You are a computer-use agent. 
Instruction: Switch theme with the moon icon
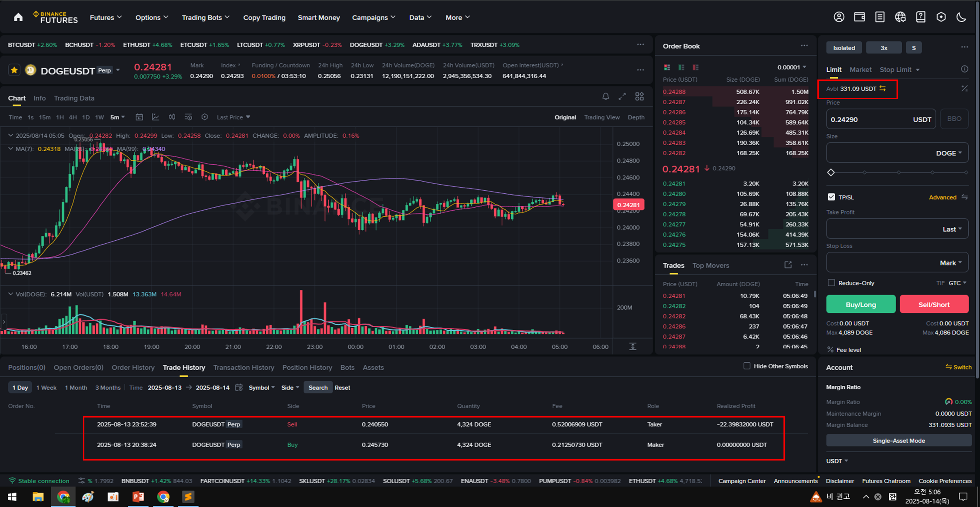tap(961, 17)
